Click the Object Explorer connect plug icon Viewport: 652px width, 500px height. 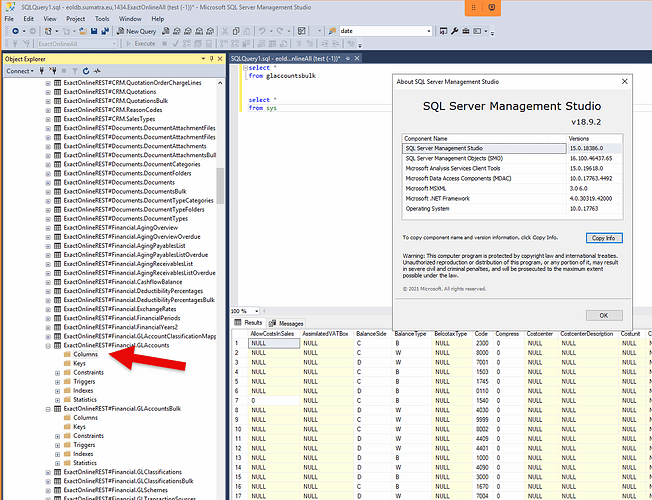pos(42,71)
